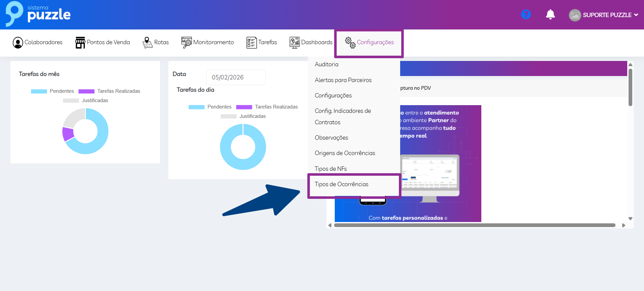Toggle Justificadas legend in Tarefas do mês

point(86,100)
